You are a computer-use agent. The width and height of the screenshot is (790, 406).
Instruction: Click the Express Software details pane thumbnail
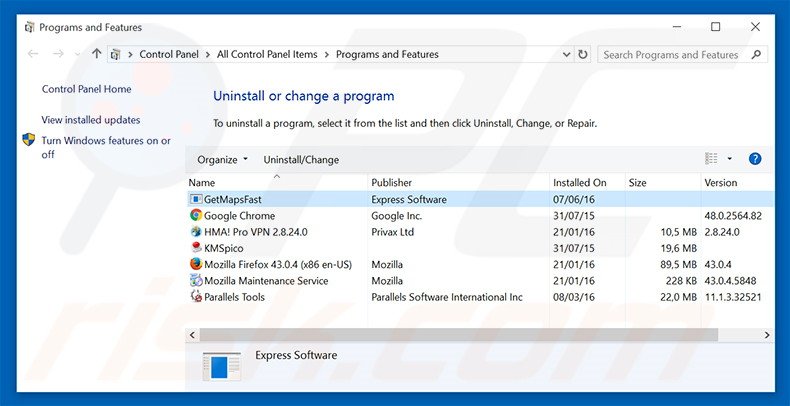221,366
